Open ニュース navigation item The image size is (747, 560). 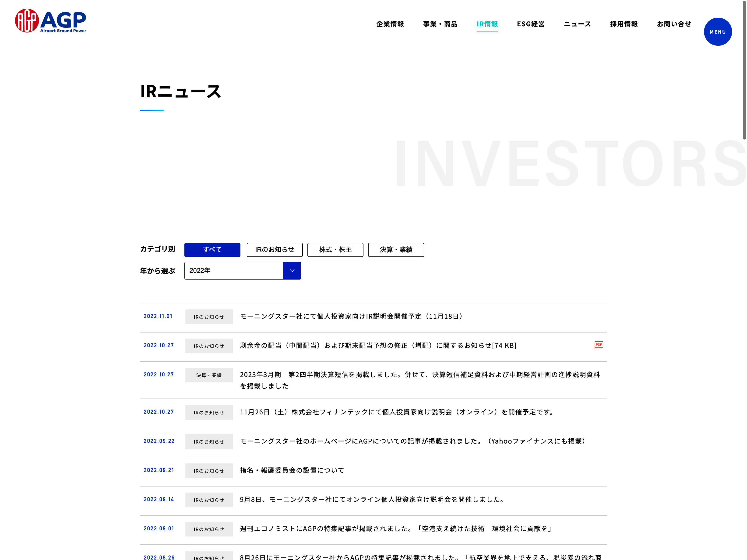(577, 24)
